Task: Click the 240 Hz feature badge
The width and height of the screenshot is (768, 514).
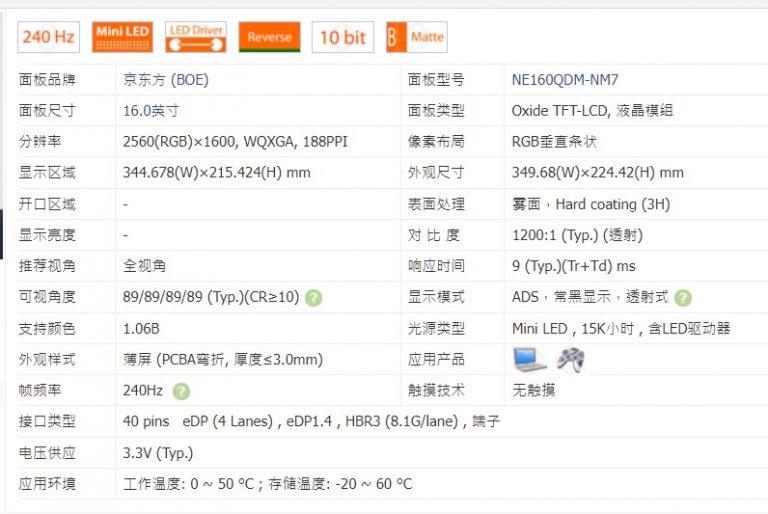Action: pos(48,37)
